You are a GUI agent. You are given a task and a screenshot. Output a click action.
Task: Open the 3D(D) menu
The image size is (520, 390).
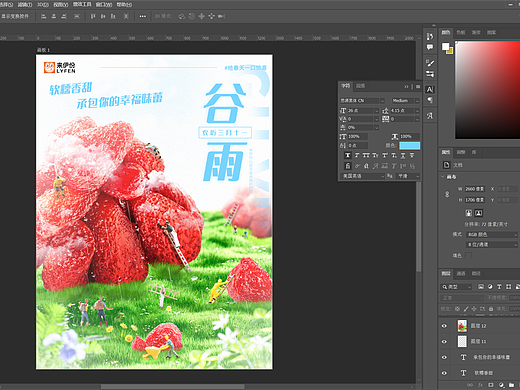42,4
